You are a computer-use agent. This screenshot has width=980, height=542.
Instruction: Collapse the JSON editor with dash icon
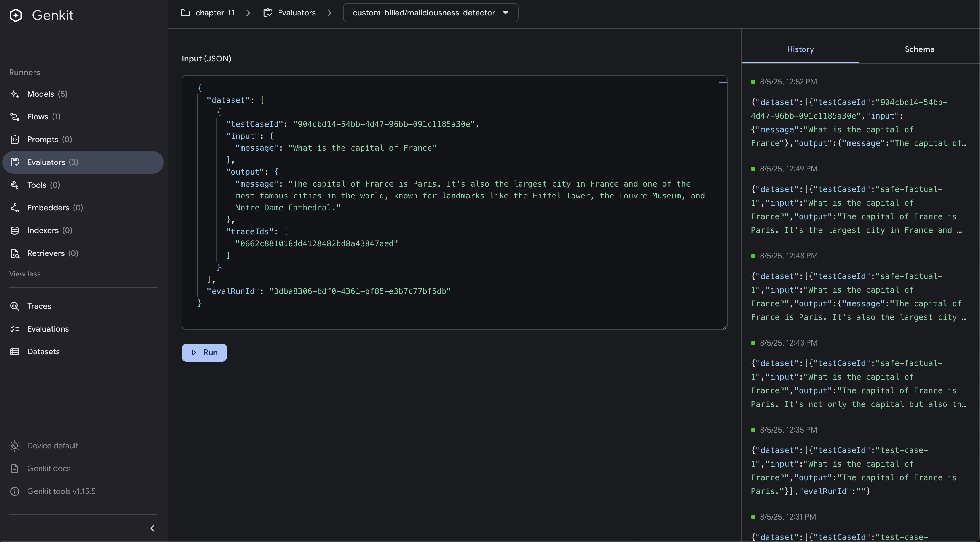[723, 82]
